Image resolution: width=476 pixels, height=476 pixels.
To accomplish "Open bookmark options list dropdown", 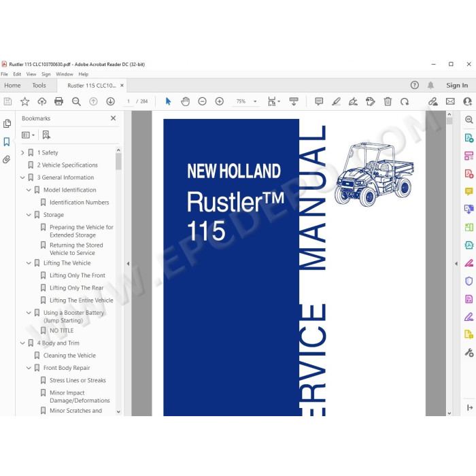I will point(29,135).
